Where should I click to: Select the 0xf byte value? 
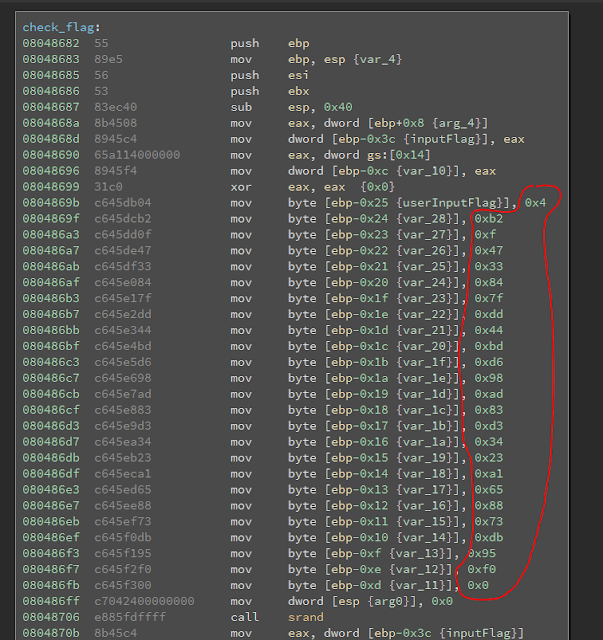(x=485, y=234)
